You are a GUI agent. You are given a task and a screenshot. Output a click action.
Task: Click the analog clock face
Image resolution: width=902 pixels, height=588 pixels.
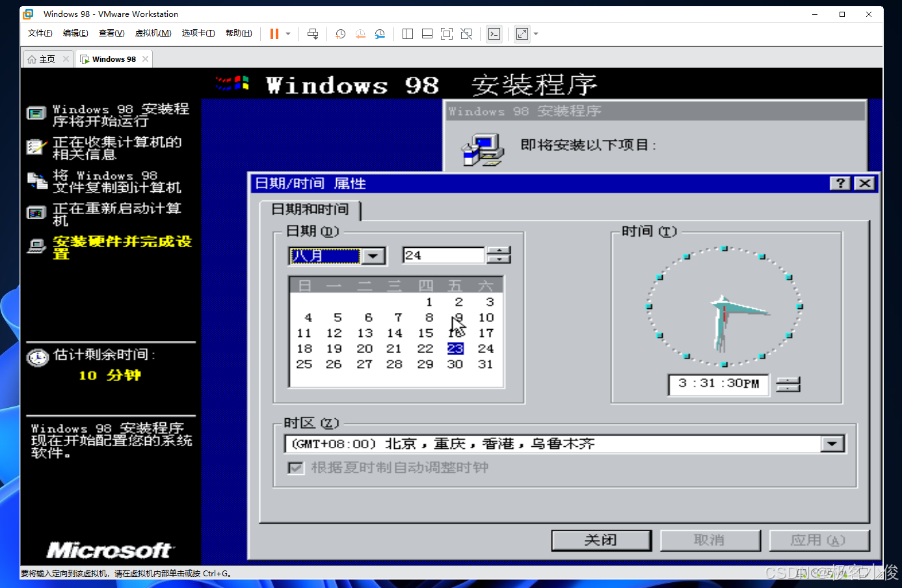[724, 306]
